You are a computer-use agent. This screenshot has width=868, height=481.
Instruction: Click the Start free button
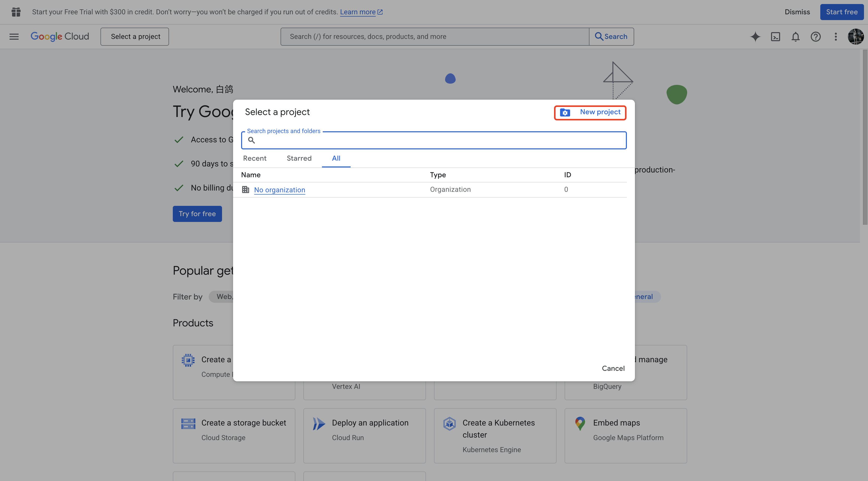pos(841,12)
